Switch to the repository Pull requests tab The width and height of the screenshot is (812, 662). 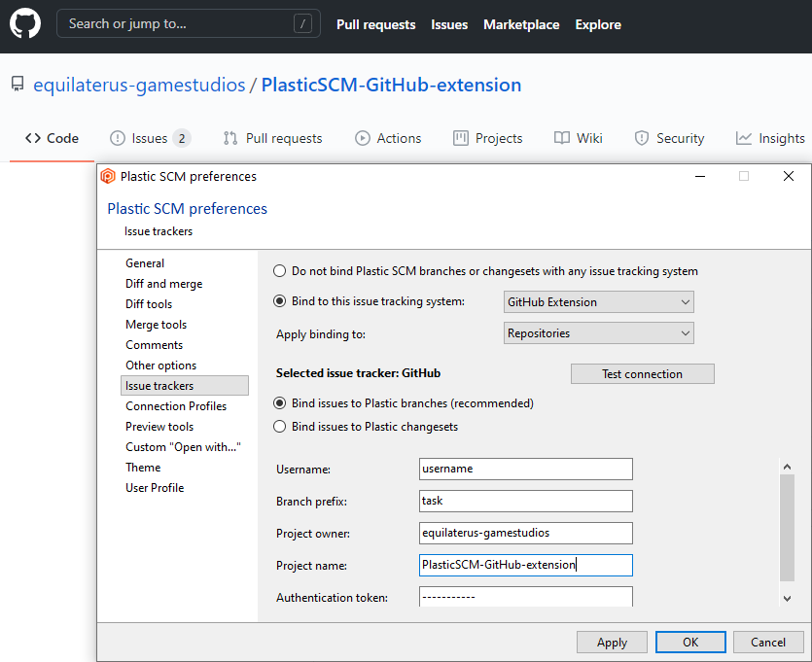[x=273, y=138]
